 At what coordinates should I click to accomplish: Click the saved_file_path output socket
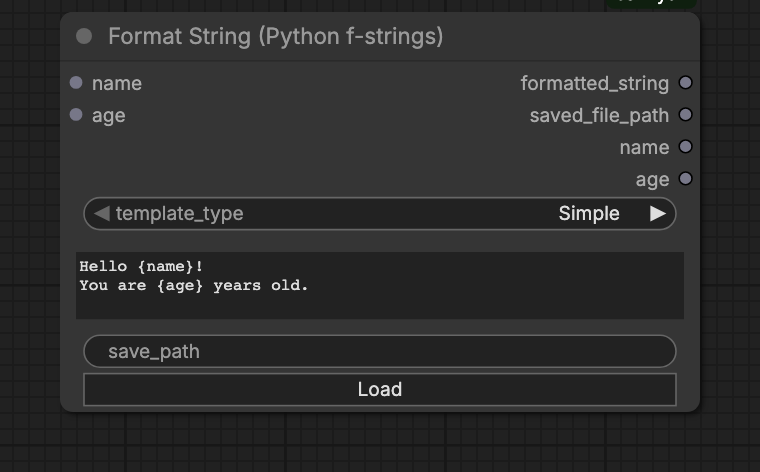685,115
